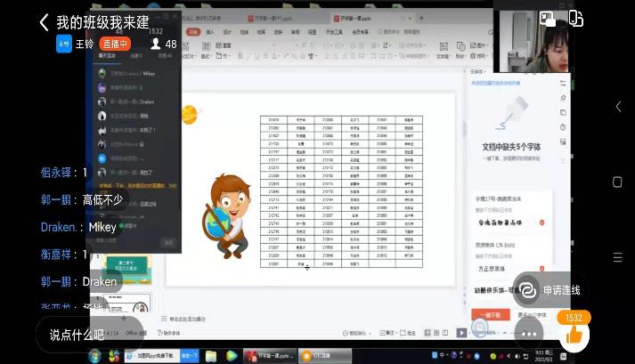
Task: Open the three-dots more options button
Action: click(527, 334)
